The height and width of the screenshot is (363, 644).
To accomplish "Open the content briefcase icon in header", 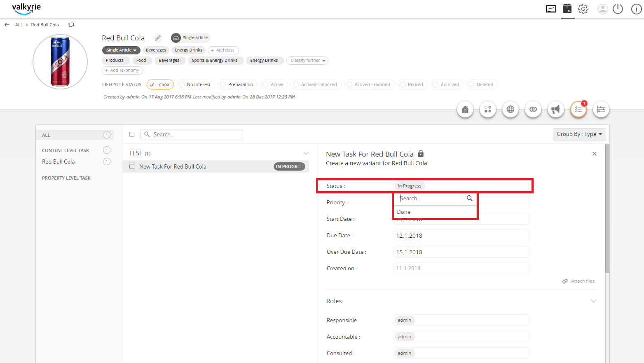I will 567,9.
